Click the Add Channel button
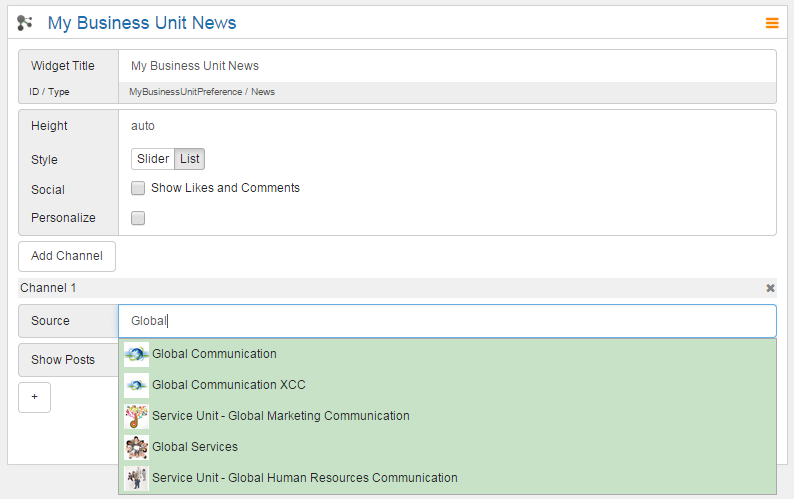Image resolution: width=794 pixels, height=499 pixels. (67, 256)
